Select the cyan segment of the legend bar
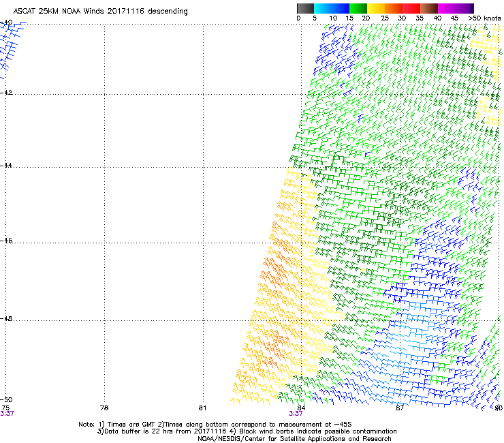 pyautogui.click(x=323, y=8)
